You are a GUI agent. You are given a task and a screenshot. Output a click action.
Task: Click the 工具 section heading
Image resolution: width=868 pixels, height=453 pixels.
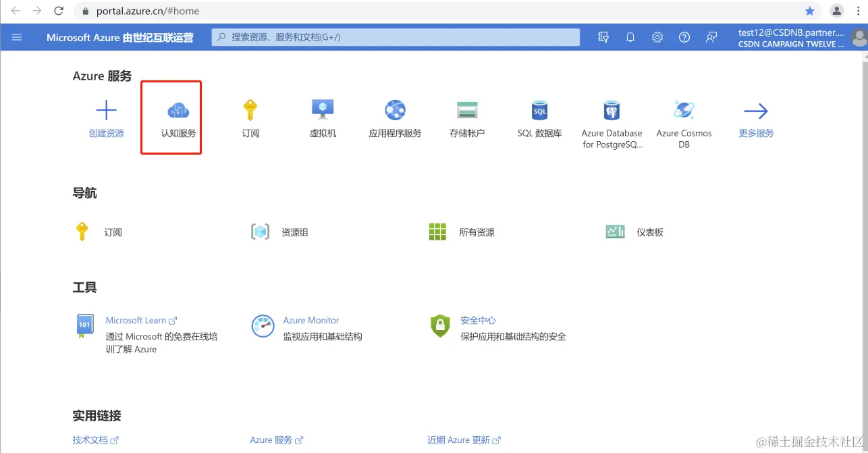84,288
